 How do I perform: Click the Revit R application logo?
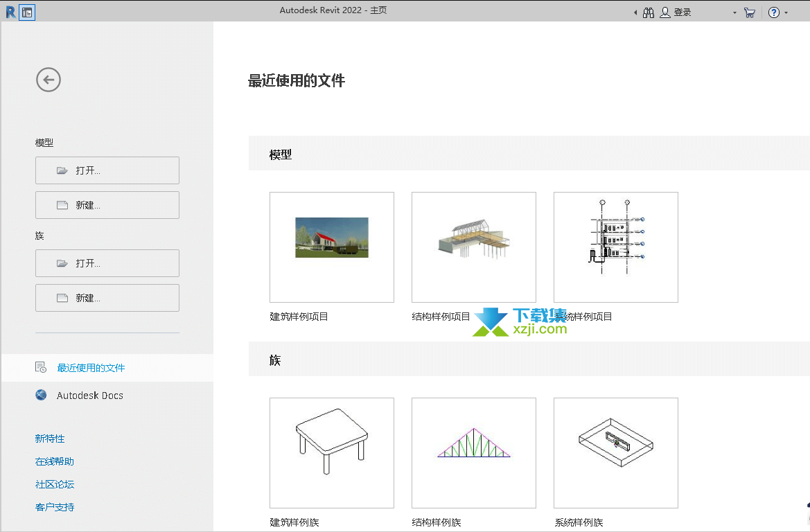[10, 12]
